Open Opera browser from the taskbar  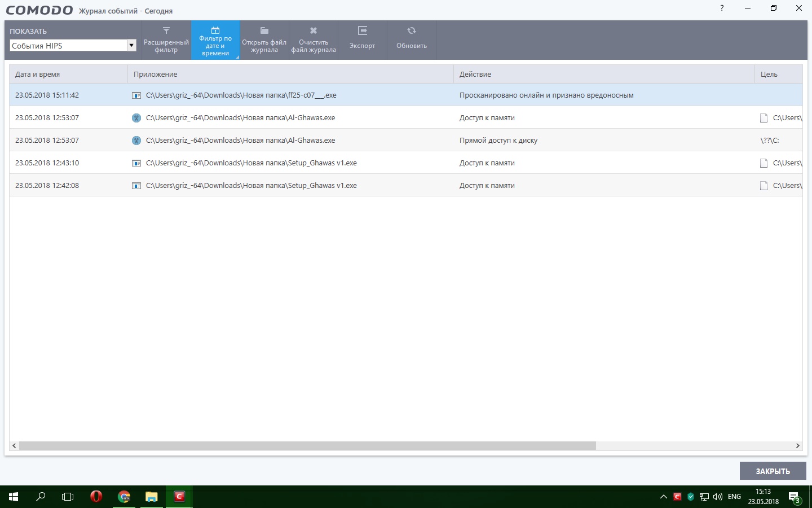96,497
